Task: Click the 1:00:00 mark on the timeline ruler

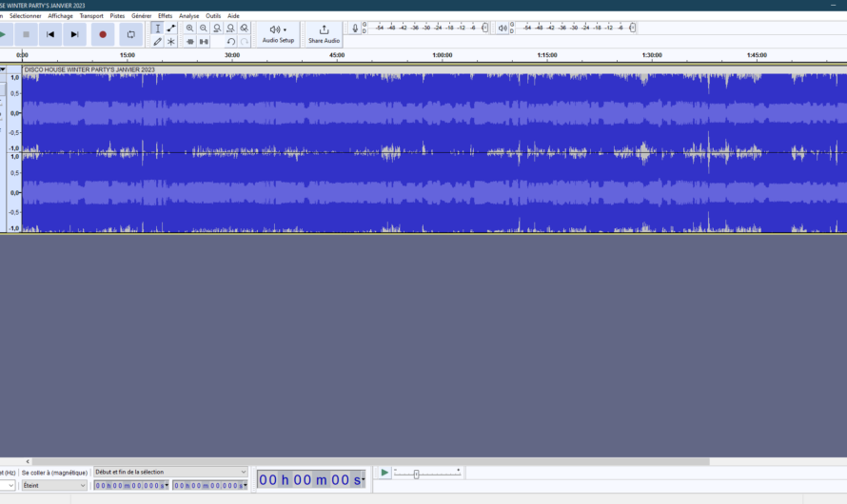Action: pos(443,55)
